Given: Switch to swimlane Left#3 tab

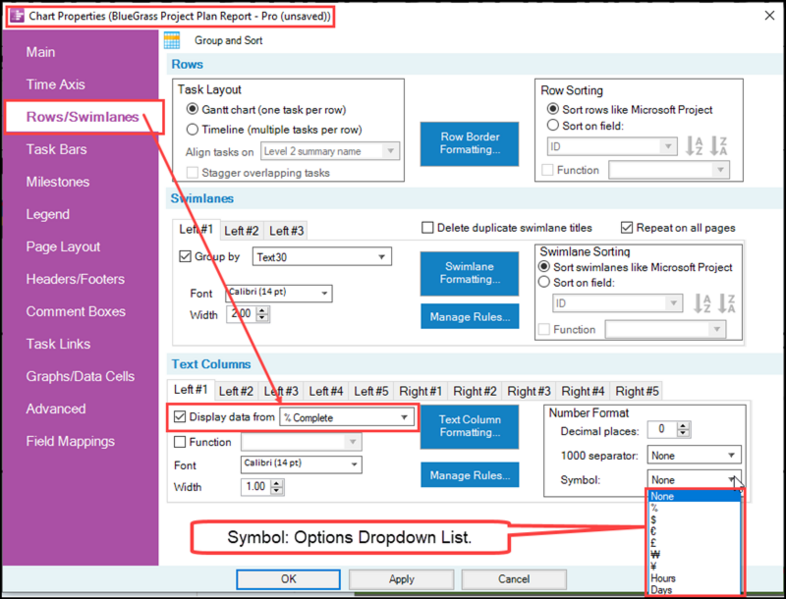Looking at the screenshot, I should pos(286,231).
